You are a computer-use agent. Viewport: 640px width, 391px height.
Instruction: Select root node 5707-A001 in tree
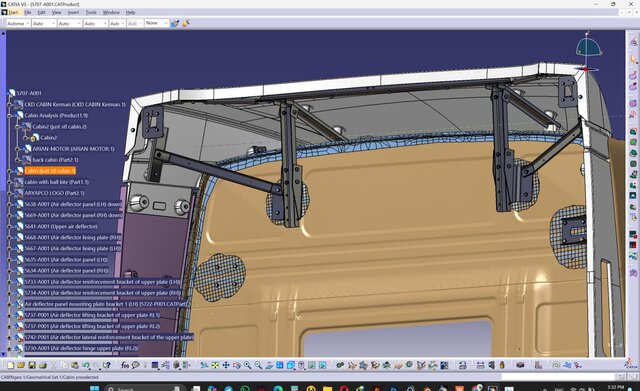coord(29,93)
